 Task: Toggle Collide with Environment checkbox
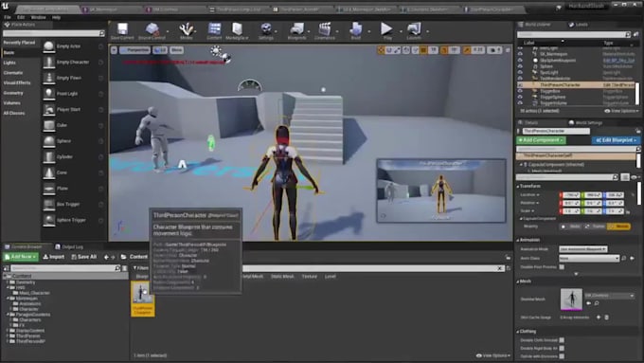[x=562, y=356]
